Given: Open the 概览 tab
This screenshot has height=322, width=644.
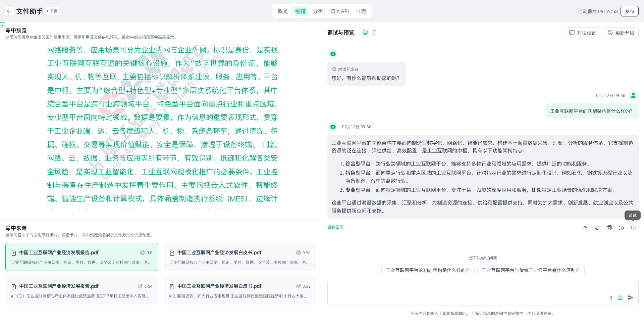Looking at the screenshot, I should click(x=283, y=11).
